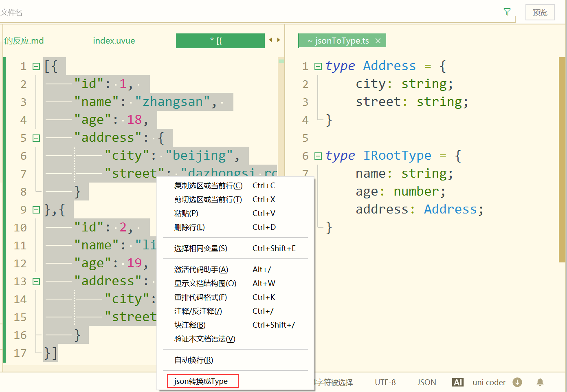Fold the IRootType definition at line 6

pyautogui.click(x=318, y=156)
